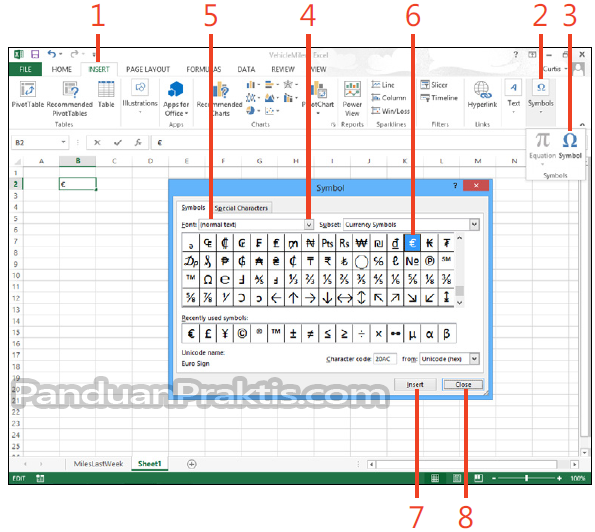The height and width of the screenshot is (532, 595).
Task: Open the FILE tab
Action: 25,69
